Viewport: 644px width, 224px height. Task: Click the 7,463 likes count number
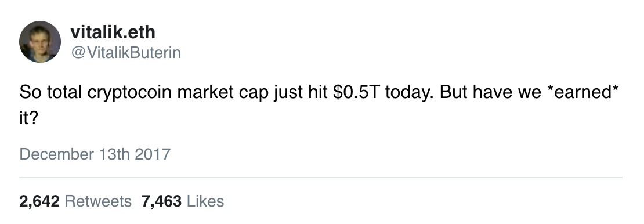[161, 201]
